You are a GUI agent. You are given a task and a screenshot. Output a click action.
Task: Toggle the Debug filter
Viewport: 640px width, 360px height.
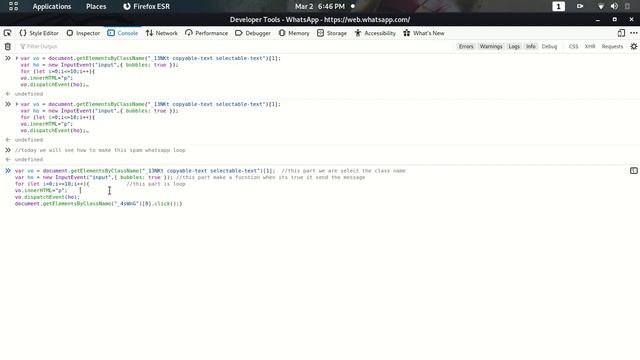[549, 47]
